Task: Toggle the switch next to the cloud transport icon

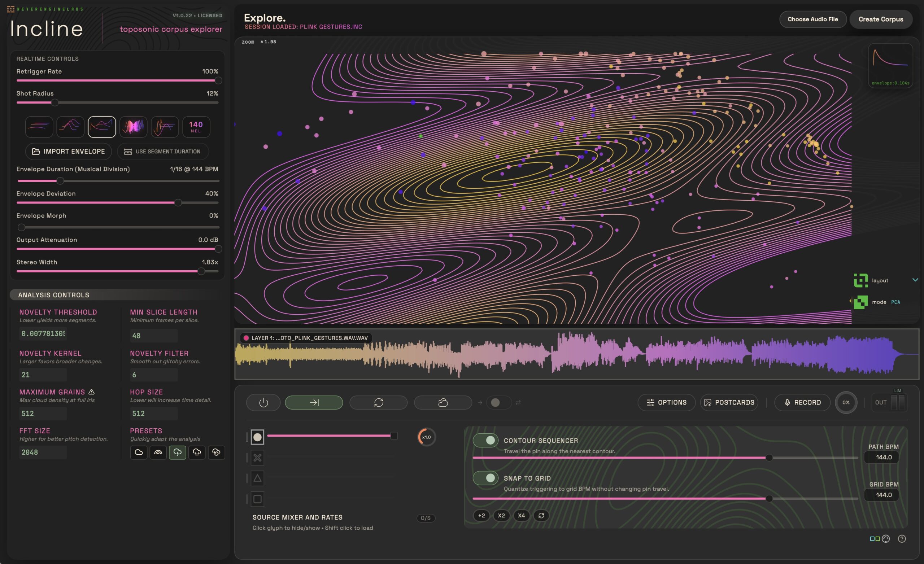Action: (x=498, y=402)
